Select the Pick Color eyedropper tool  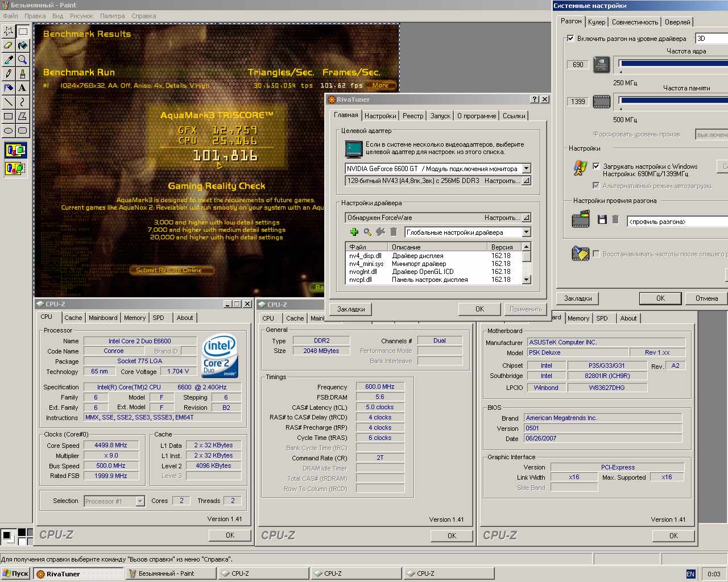pos(9,60)
